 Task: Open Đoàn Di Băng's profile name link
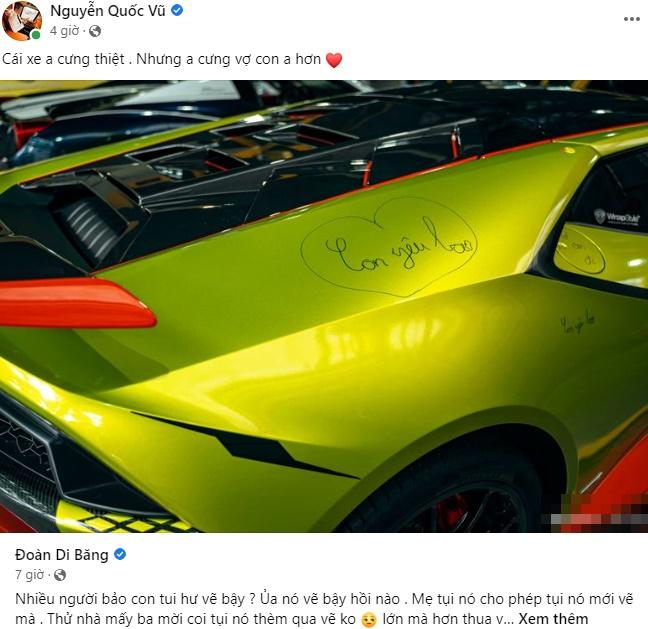[x=62, y=555]
